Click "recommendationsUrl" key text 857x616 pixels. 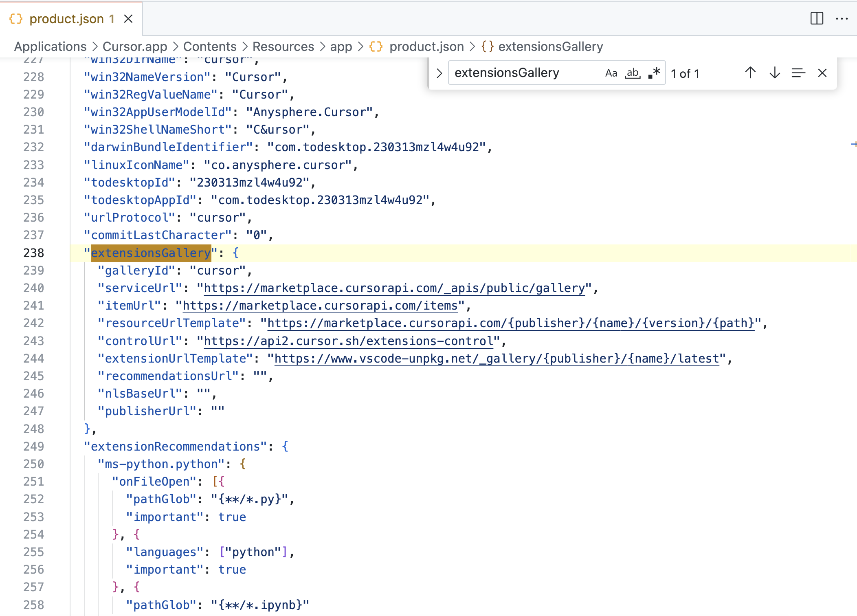click(x=169, y=376)
